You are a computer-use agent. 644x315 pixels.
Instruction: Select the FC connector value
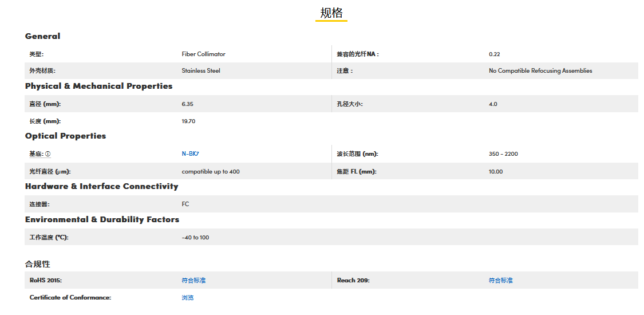[185, 204]
